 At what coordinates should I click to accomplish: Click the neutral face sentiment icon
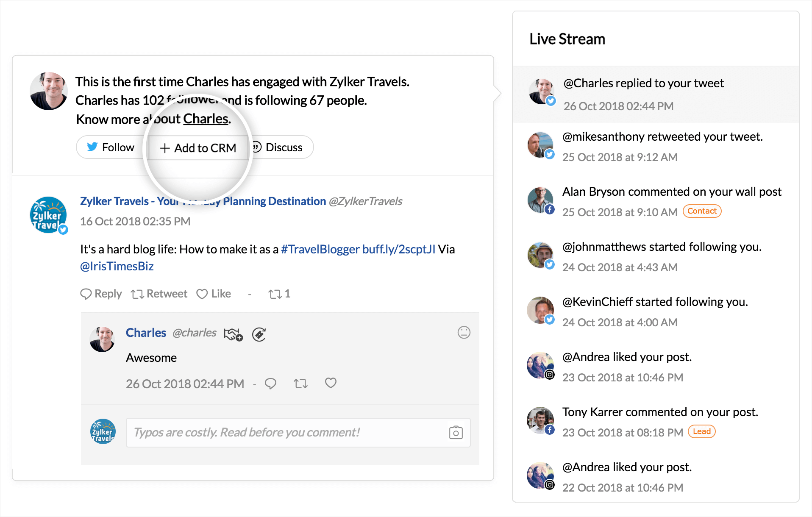coord(464,332)
